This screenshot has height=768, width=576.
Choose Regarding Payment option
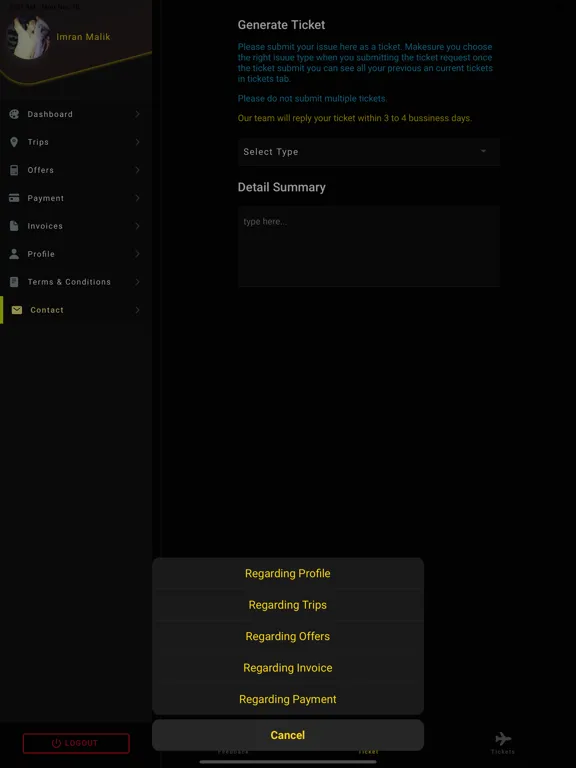point(288,699)
